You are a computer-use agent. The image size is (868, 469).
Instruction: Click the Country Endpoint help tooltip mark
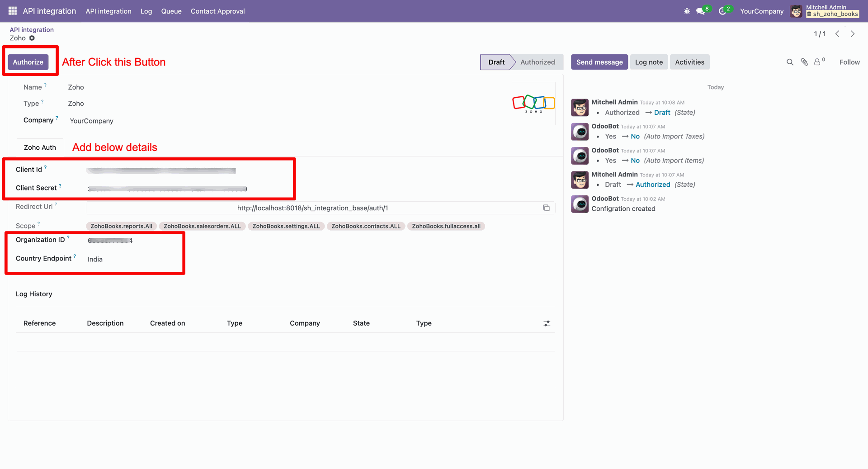75,256
